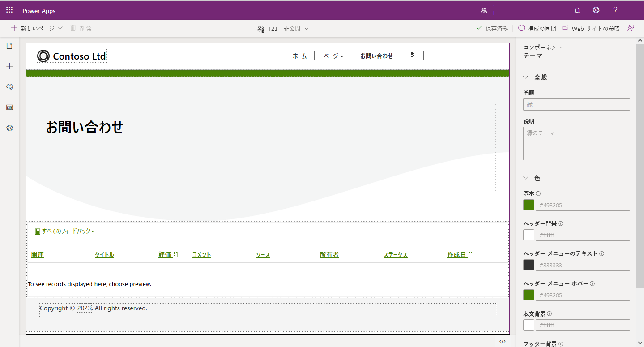The height and width of the screenshot is (347, 644).
Task: Click the info icon next to ヘッダー背景
Action: [561, 223]
